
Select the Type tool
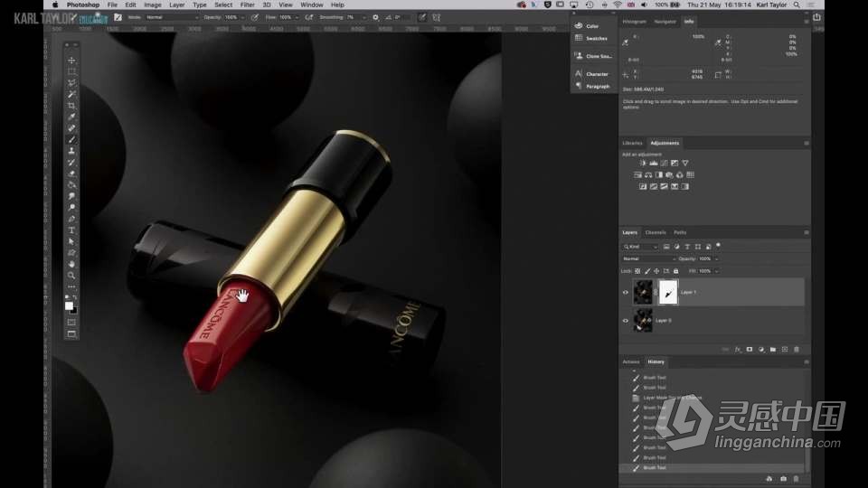(71, 230)
